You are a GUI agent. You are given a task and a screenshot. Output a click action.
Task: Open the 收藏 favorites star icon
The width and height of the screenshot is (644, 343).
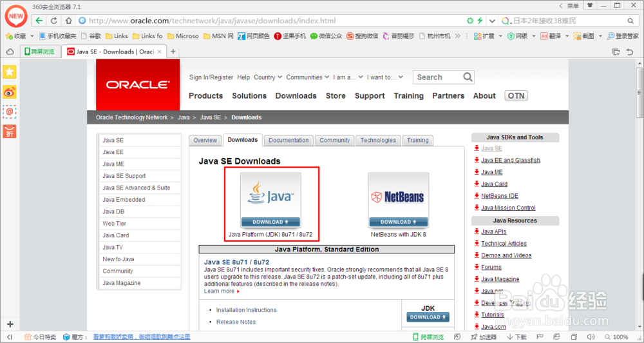click(x=8, y=36)
